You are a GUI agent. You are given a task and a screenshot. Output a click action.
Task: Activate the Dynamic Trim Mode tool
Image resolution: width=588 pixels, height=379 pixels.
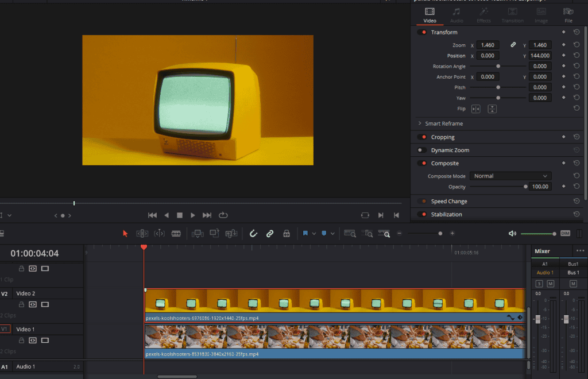tap(160, 234)
